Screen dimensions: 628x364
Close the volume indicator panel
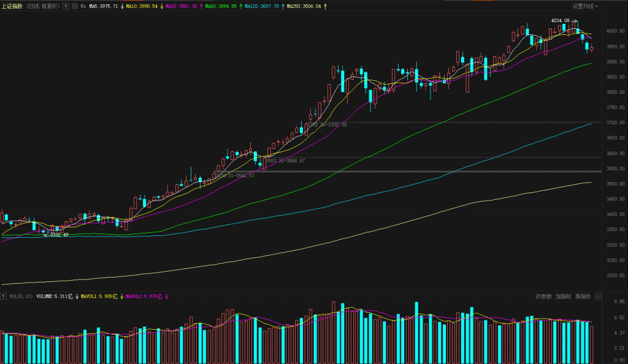[598, 296]
